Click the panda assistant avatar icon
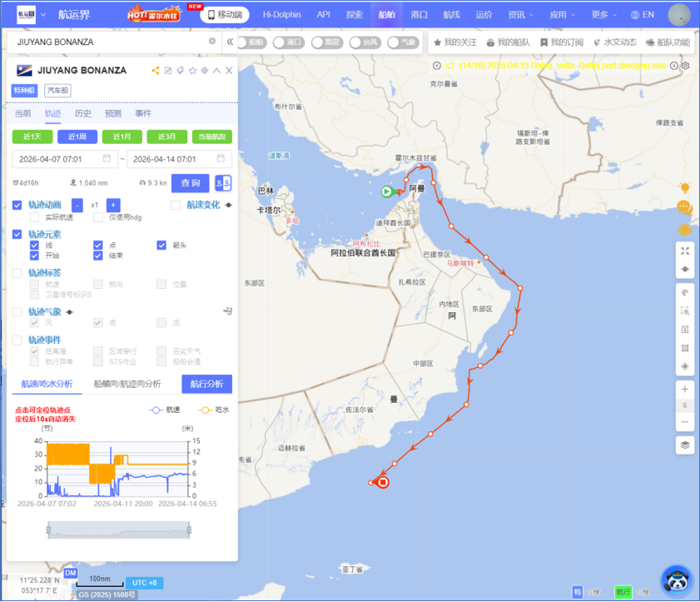Viewport: 700px width, 602px height. pos(677,580)
